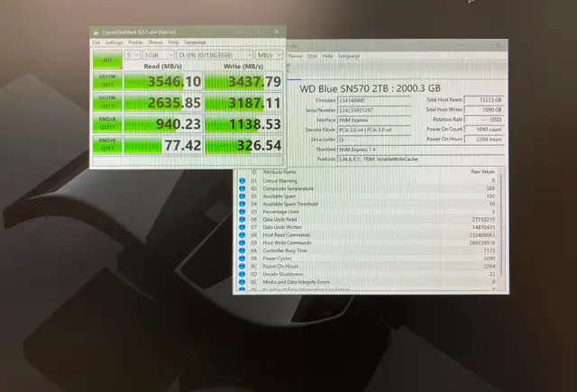Open Theme menu in CrystalDiskInfo window
Image resolution: width=577 pixels, height=392 pixels.
click(x=295, y=56)
